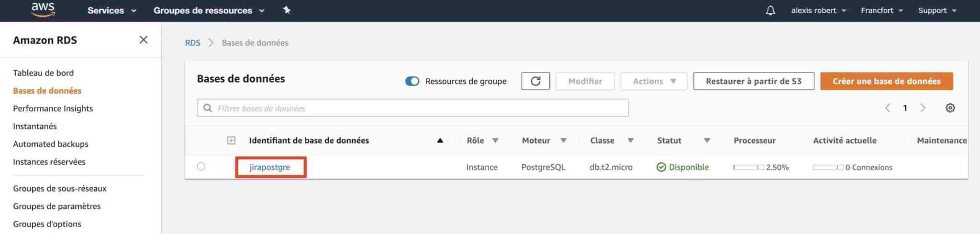Open Instances réservées in sidebar

pyautogui.click(x=49, y=162)
